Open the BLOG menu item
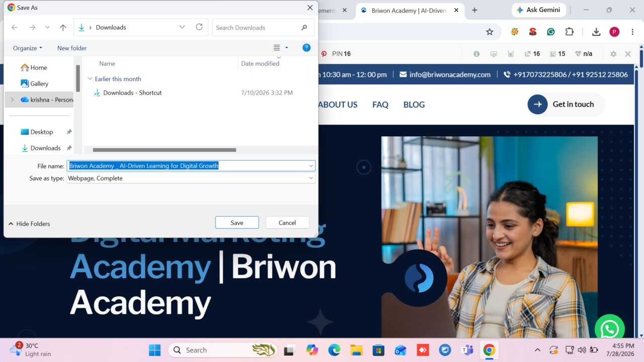644x362 pixels. click(x=414, y=105)
